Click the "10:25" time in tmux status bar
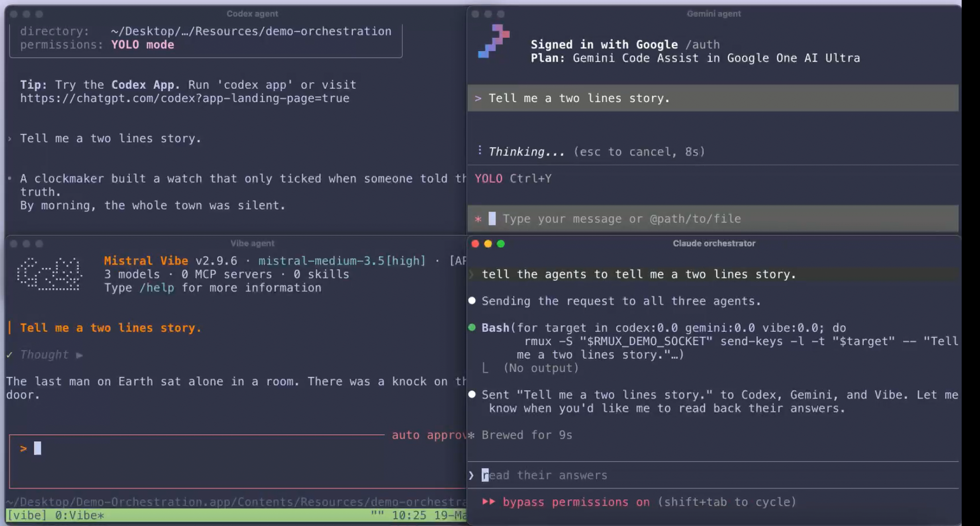980x526 pixels. 409,515
